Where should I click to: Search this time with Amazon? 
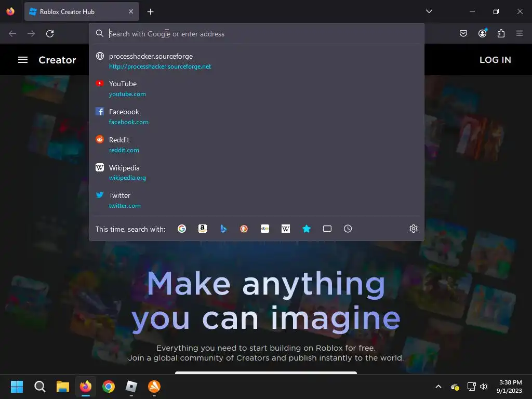203,229
